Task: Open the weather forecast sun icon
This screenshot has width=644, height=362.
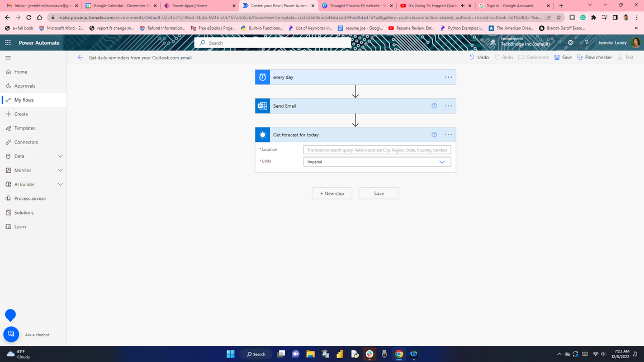Action: 262,135
